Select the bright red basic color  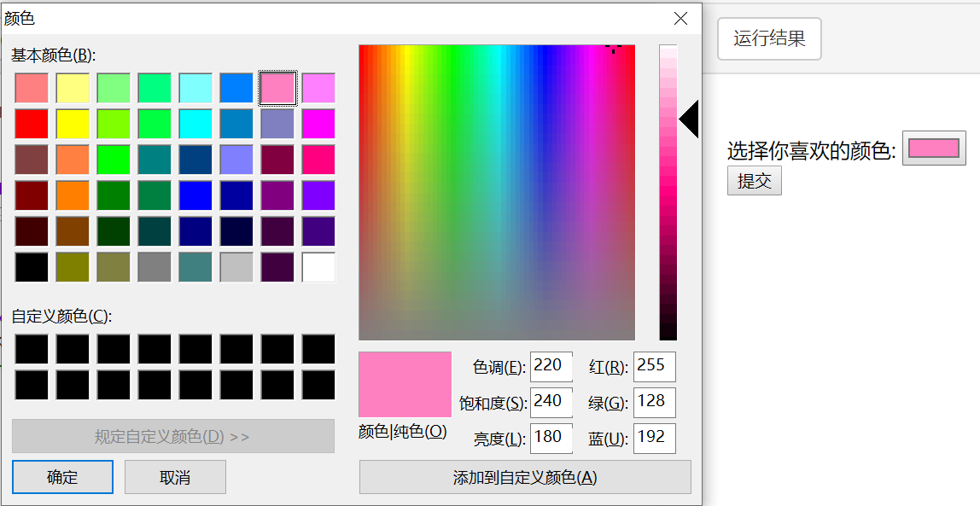pos(32,123)
